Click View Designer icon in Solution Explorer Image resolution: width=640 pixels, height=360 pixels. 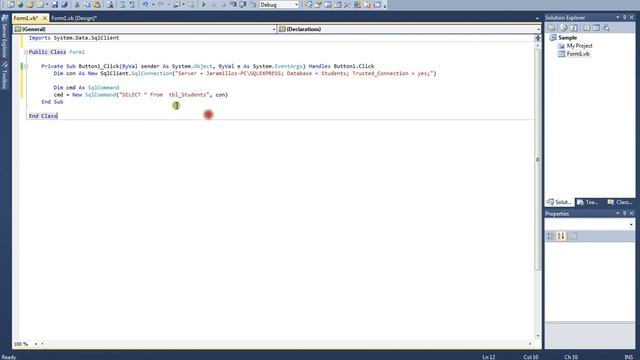(596, 28)
